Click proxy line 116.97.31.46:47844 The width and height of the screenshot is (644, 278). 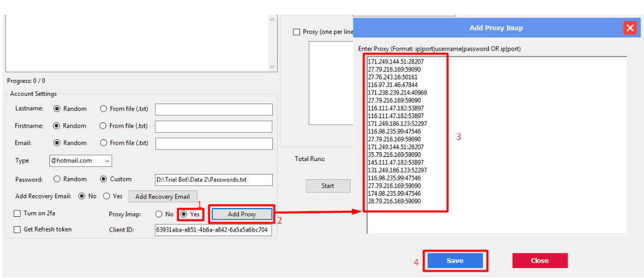[x=393, y=85]
